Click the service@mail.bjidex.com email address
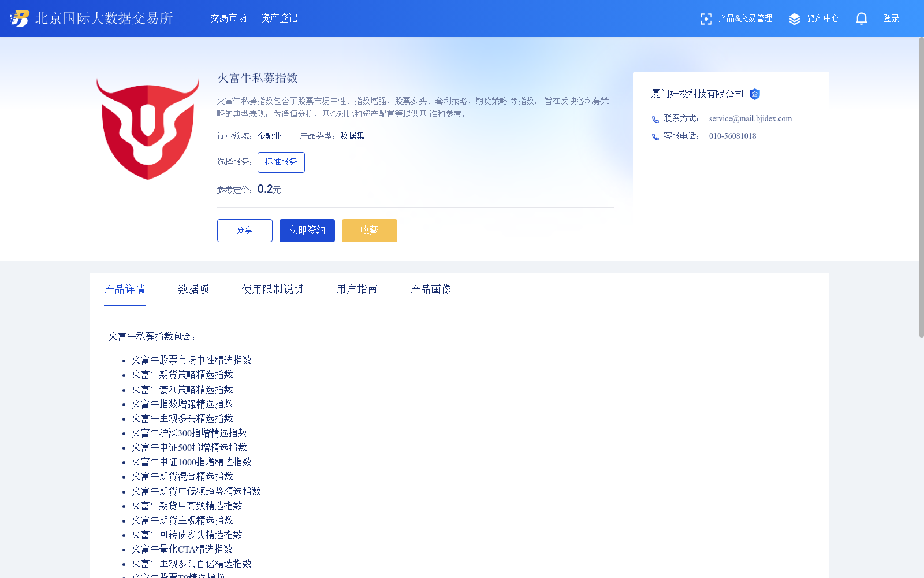The image size is (924, 578). [x=750, y=118]
